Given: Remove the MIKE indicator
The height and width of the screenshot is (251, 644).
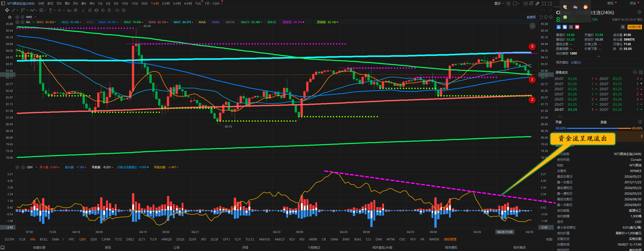Looking at the screenshot, I should pos(22,17).
